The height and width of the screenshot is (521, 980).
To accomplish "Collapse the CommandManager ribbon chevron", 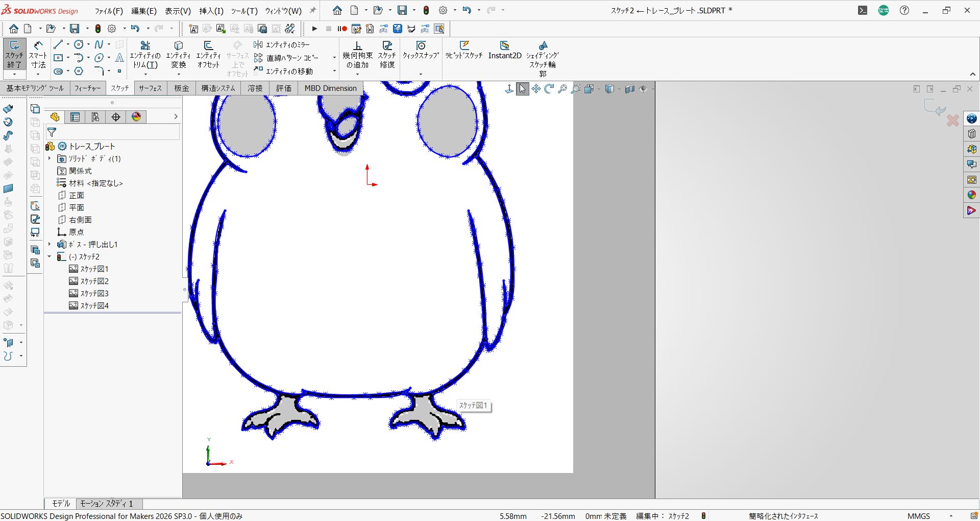I will pos(973,74).
